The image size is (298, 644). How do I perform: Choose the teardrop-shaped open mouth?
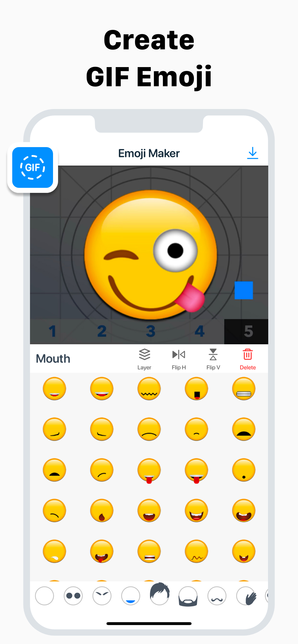coord(102,511)
